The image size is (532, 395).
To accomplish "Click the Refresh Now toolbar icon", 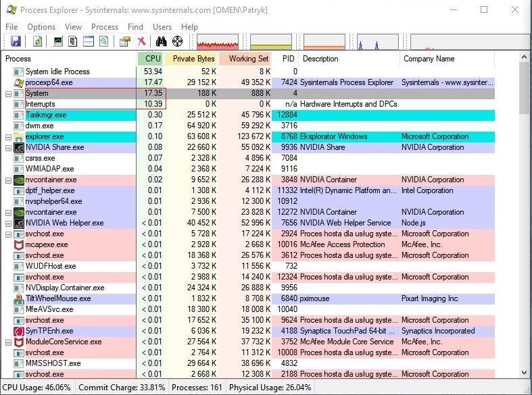I will 37,41.
